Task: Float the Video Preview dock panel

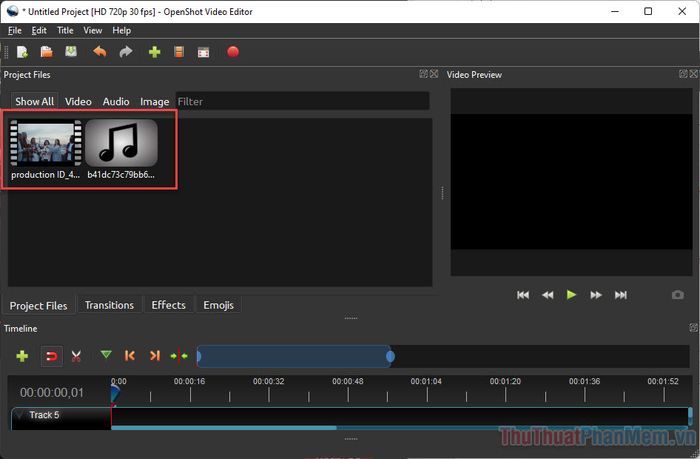Action: (x=683, y=74)
